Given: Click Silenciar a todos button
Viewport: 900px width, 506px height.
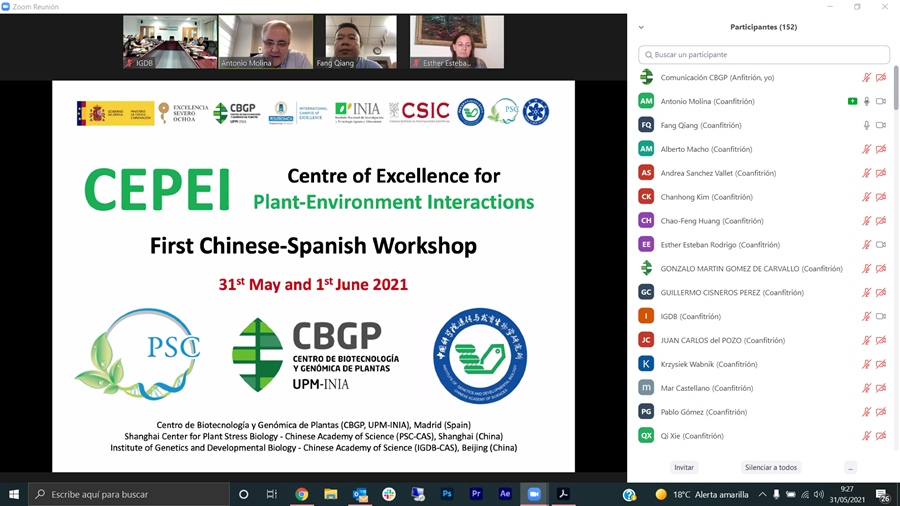Looking at the screenshot, I should pyautogui.click(x=770, y=467).
